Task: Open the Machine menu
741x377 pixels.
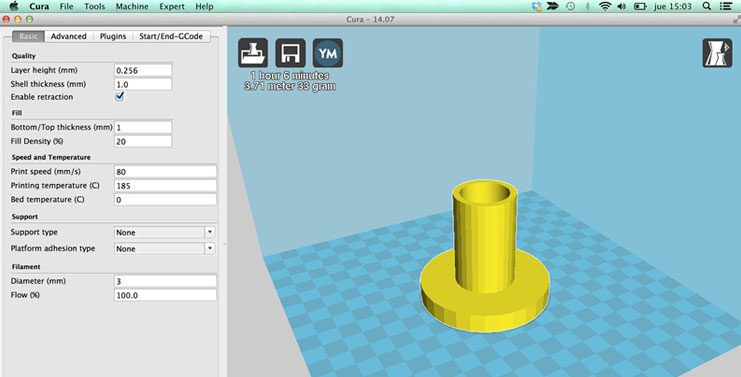Action: click(132, 6)
